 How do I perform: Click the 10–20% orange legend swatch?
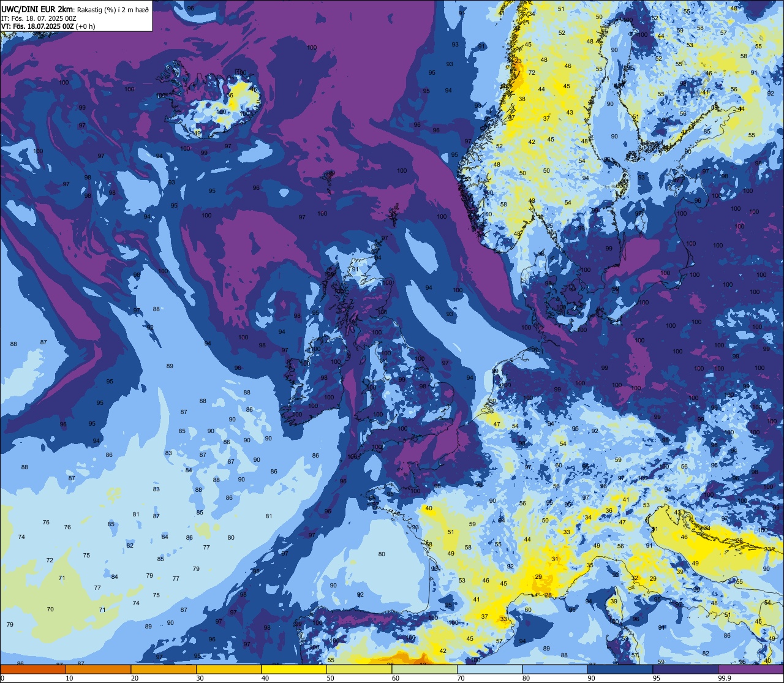click(x=98, y=670)
